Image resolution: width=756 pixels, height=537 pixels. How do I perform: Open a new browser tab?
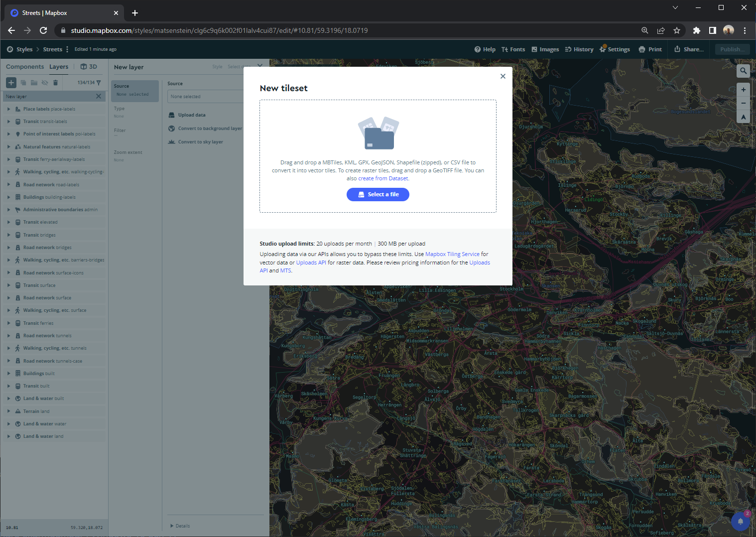pos(135,13)
